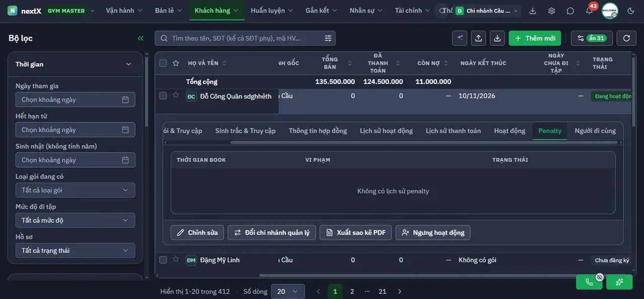Screen dimensions: 644x299
Task: Open the Hồ sơ status dropdown
Action: (75, 251)
